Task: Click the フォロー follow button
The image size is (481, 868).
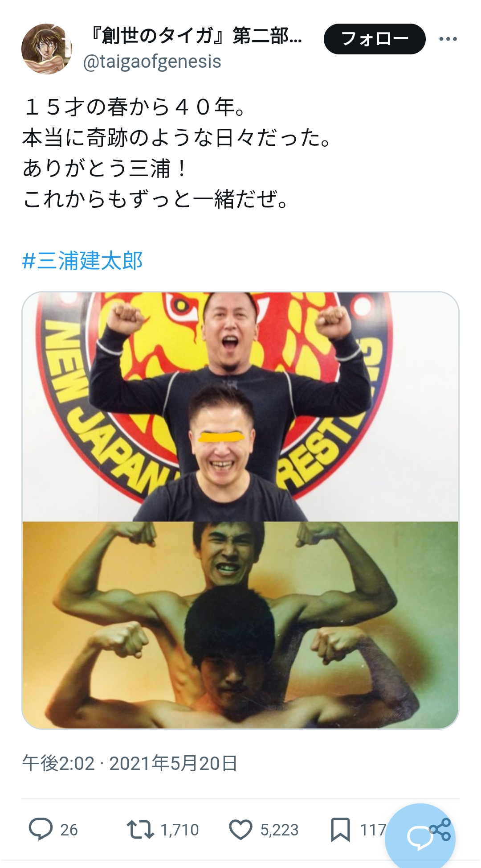Action: click(375, 39)
